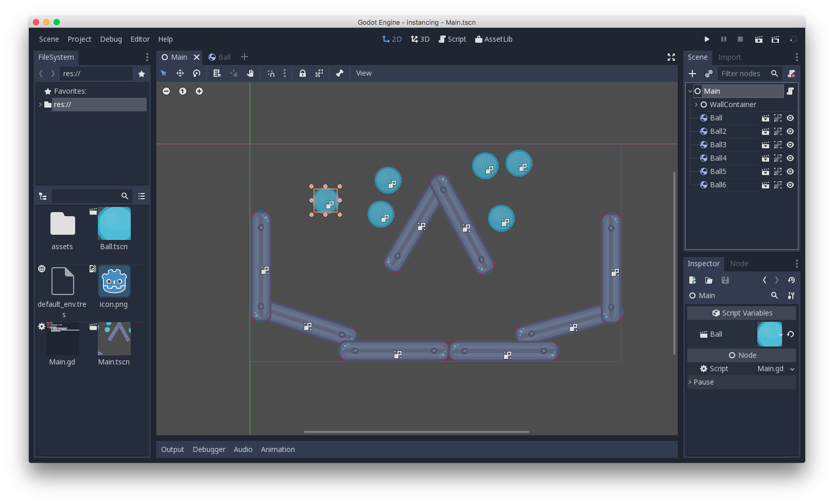Screen dimensions: 834x504
Task: Zoom in on the 2D viewport
Action: (x=199, y=91)
